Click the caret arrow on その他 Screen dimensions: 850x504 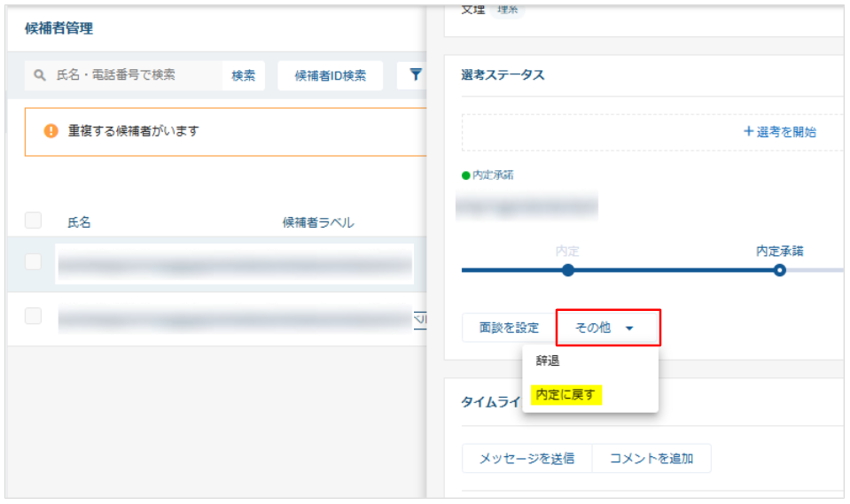click(629, 329)
